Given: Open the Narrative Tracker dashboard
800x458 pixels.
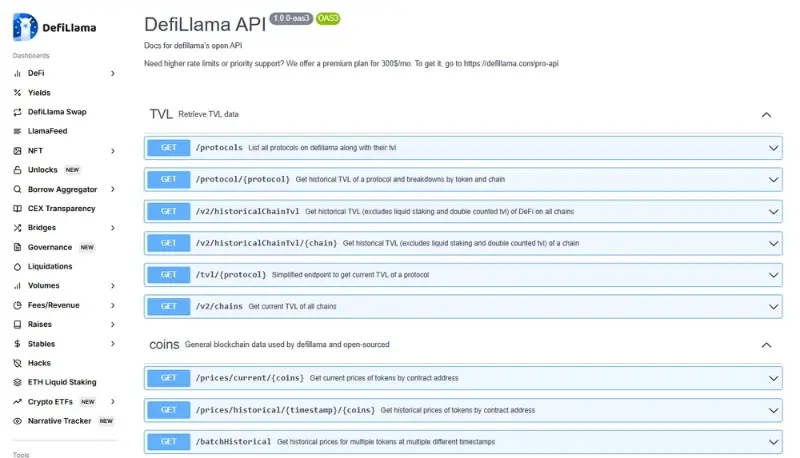Looking at the screenshot, I should pos(59,421).
